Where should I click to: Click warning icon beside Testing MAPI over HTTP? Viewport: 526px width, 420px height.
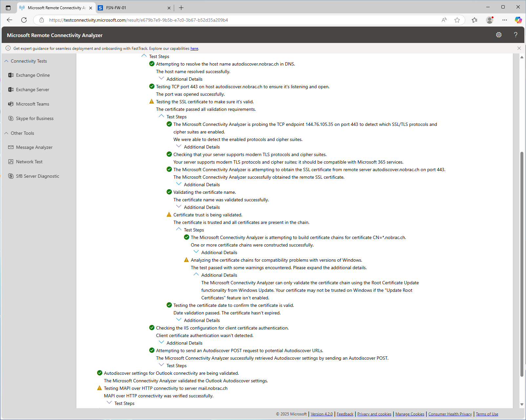(99, 388)
